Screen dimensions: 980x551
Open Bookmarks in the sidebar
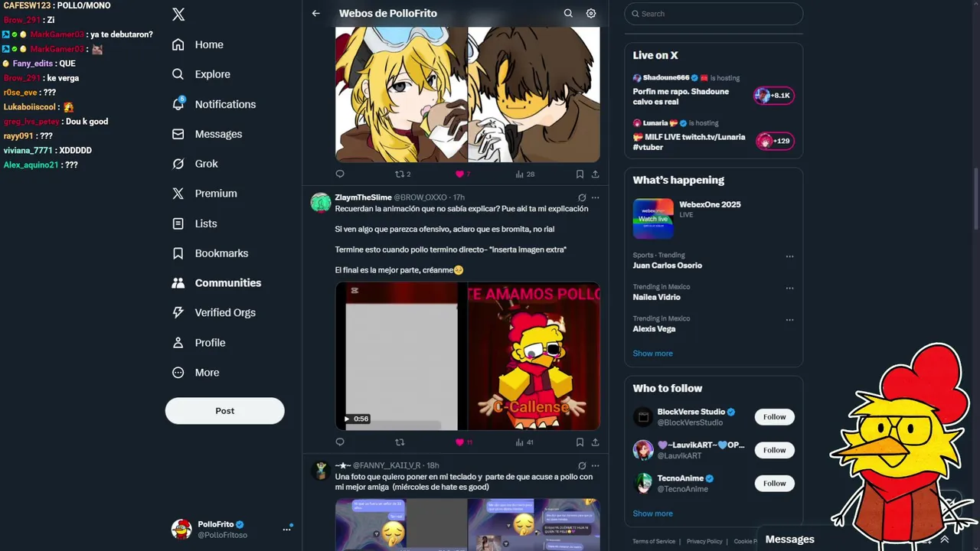[x=210, y=253]
